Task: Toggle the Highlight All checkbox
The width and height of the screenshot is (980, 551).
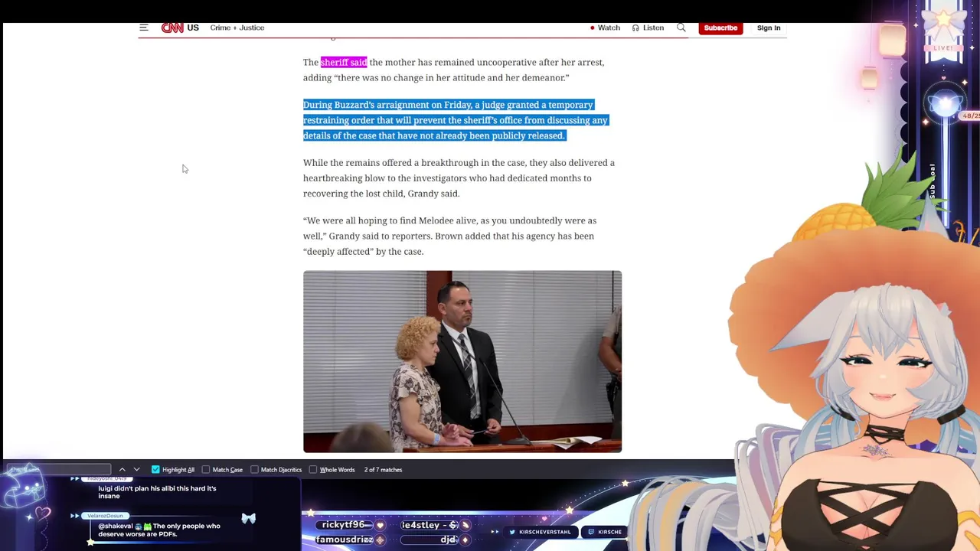Action: click(x=155, y=469)
